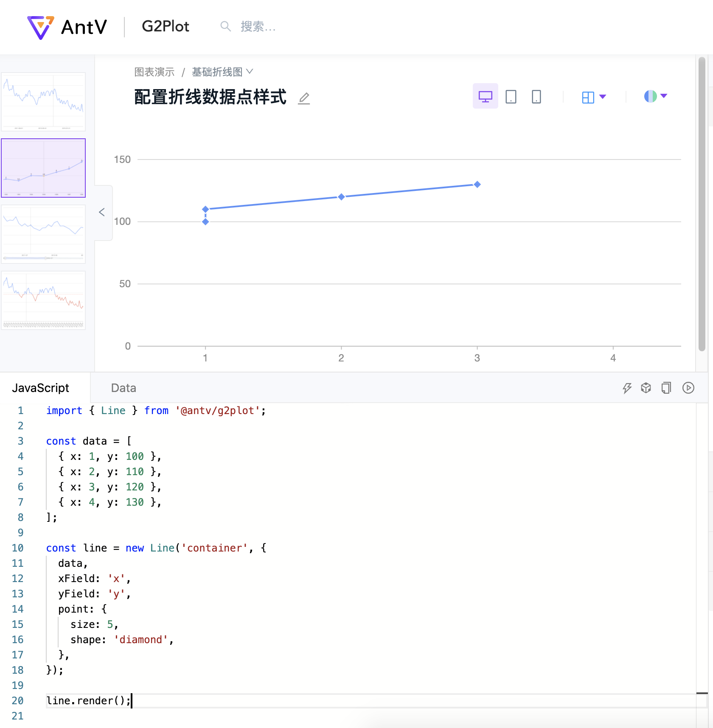Screen dimensions: 713x728
Task: Copy the code using the copy icon
Action: coord(666,387)
